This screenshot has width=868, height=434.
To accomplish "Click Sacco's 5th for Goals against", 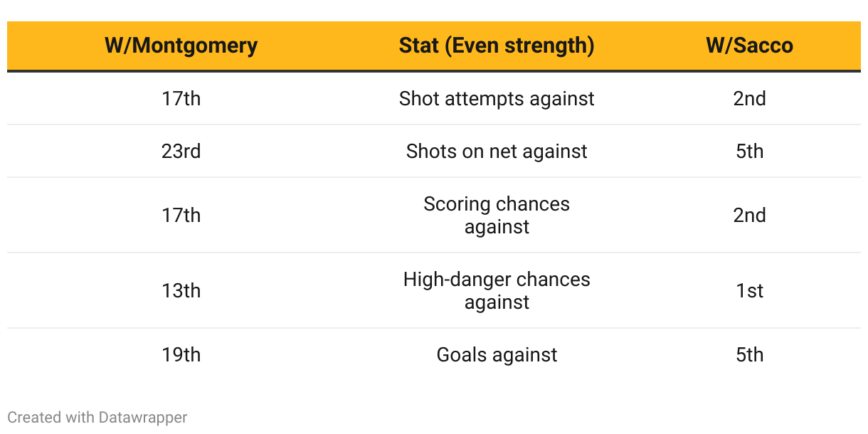I will point(749,354).
